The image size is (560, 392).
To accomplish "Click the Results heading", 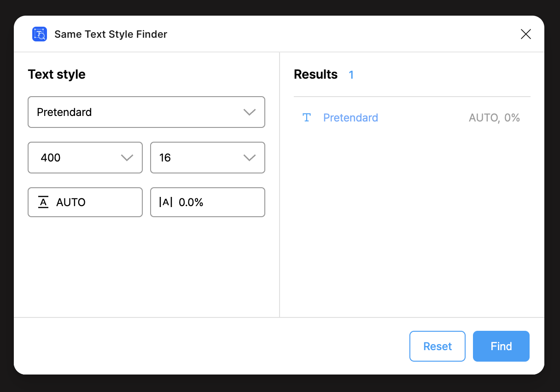I will pos(315,75).
